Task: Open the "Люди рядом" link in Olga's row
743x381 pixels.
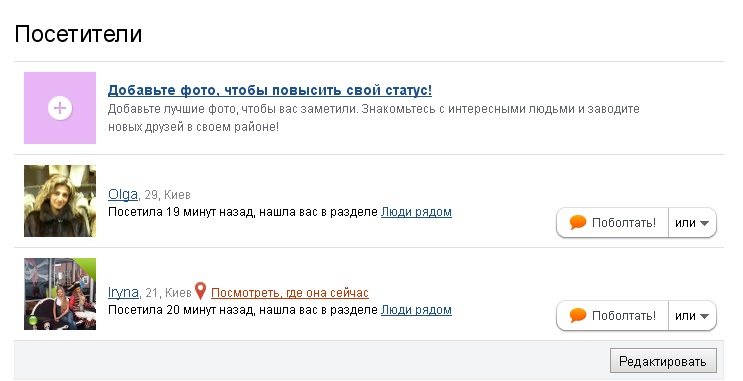Action: [416, 212]
